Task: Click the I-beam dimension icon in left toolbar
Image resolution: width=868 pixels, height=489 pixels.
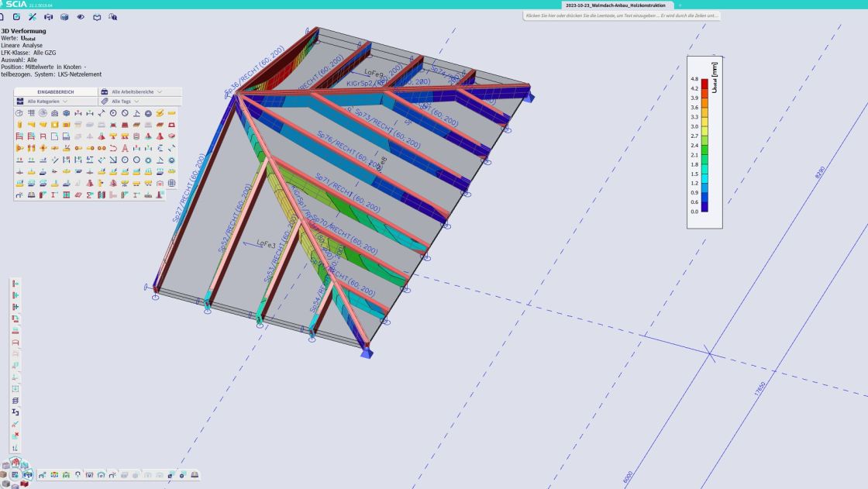Action: point(15,412)
